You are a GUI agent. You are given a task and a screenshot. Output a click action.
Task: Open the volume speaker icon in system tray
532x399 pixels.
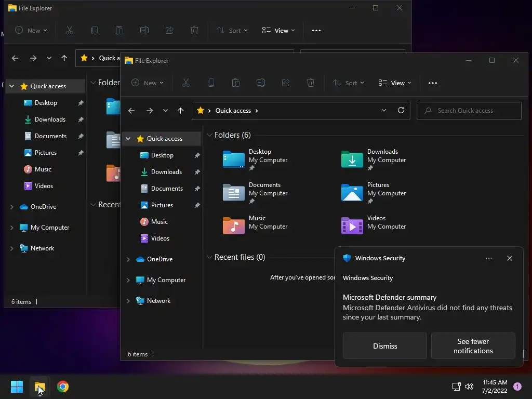click(469, 387)
